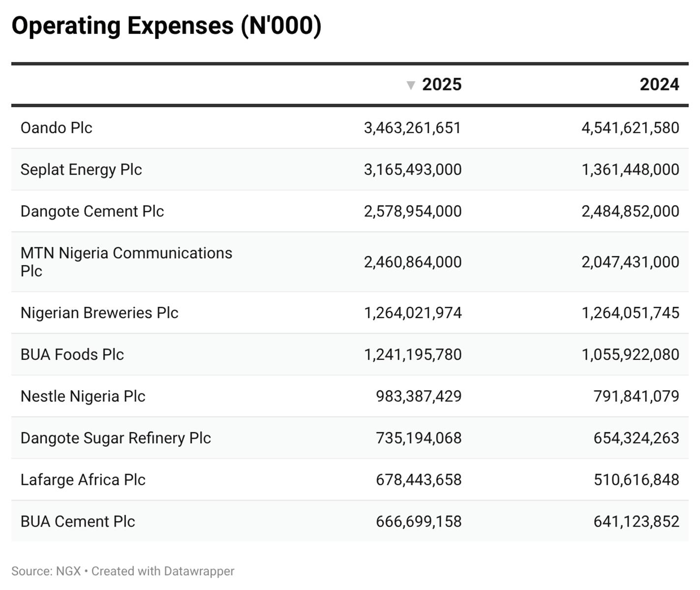Sort table by the 2025 column header

pos(441,85)
